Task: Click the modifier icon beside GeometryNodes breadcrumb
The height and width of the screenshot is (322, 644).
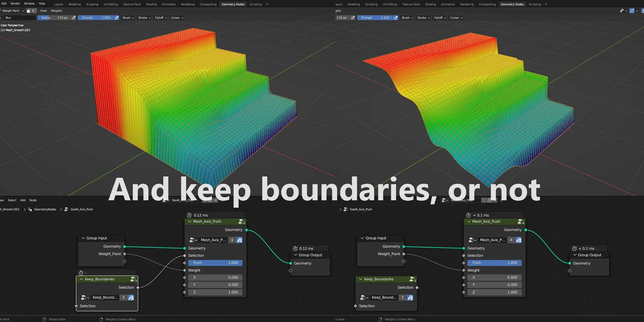Action: point(30,209)
